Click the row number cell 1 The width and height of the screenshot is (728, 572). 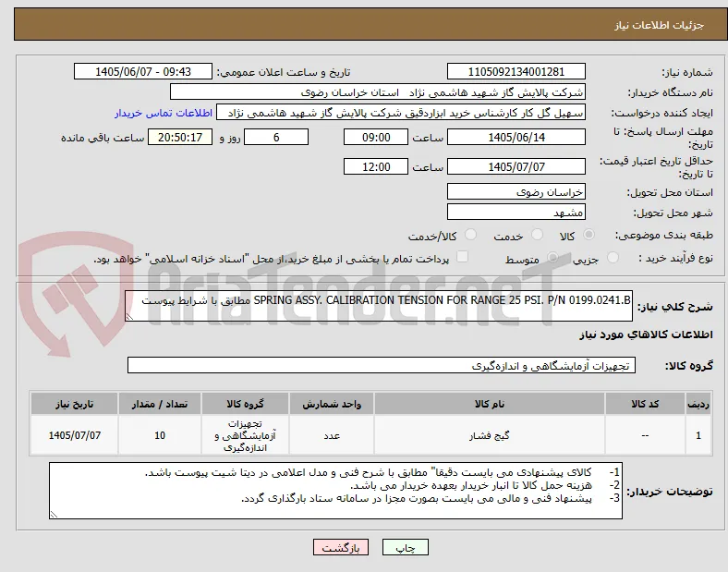point(698,435)
